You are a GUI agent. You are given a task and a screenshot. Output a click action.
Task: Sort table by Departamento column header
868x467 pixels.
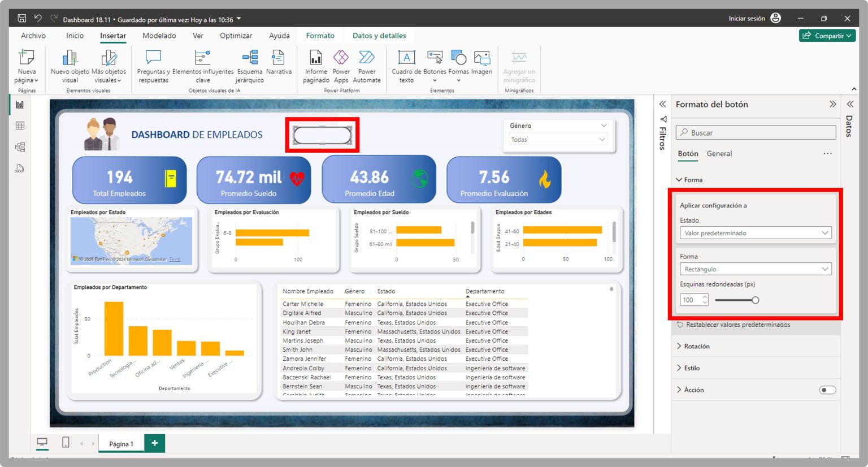(485, 291)
